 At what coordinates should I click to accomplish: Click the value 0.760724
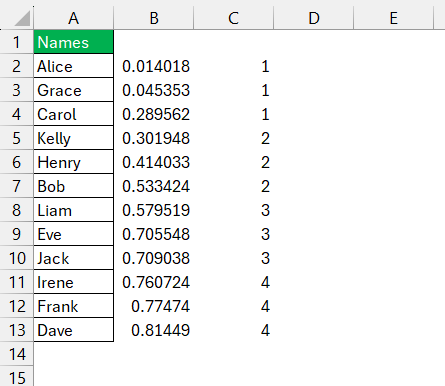click(156, 282)
